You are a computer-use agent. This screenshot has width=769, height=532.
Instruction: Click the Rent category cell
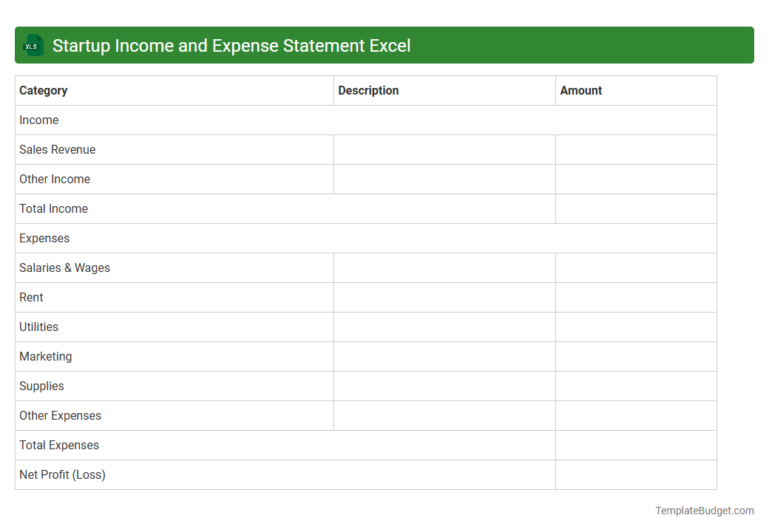tap(31, 297)
